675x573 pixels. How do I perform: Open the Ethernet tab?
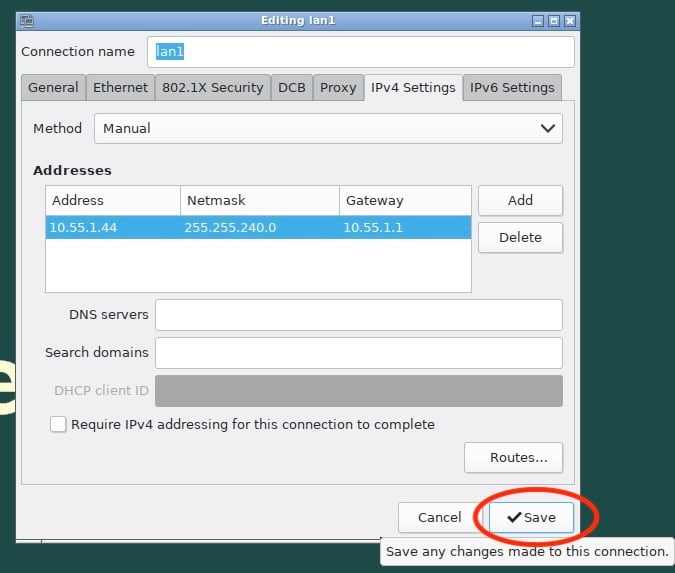120,88
